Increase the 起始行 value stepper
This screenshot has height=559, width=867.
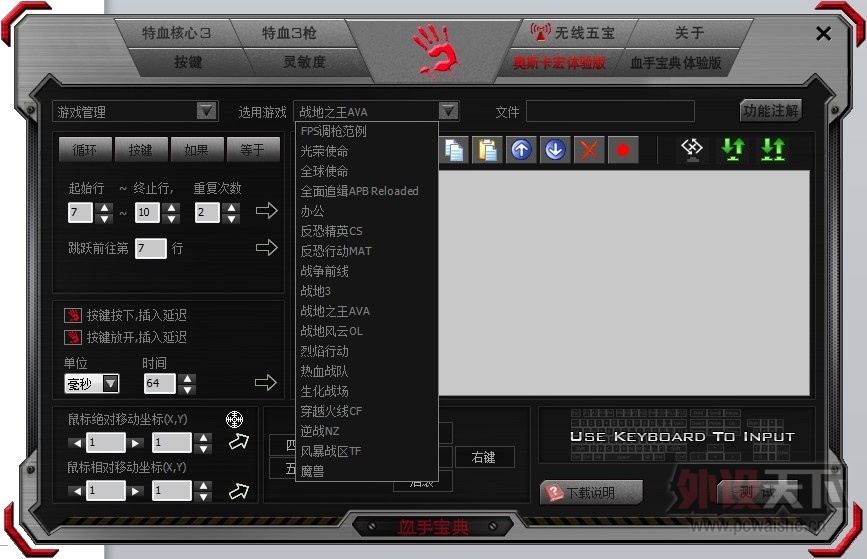click(104, 207)
